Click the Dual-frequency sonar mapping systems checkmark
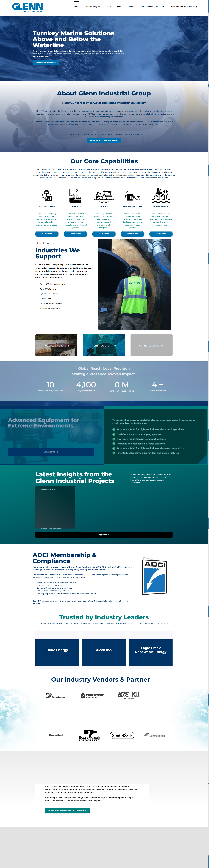209x868 pixels. pos(114,434)
